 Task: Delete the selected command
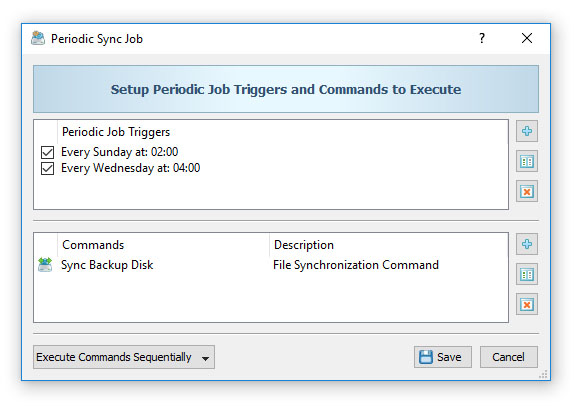(x=527, y=304)
